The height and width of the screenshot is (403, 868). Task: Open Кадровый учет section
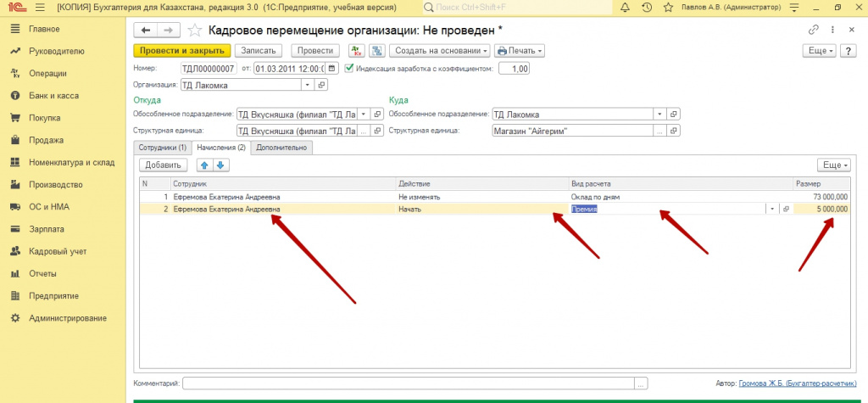tap(58, 251)
